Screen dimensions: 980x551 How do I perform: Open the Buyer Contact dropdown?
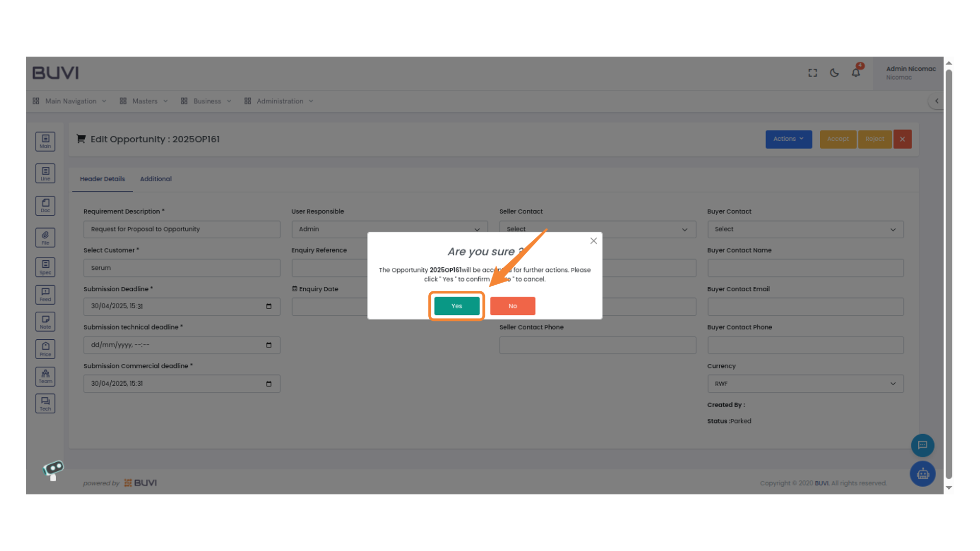click(x=805, y=229)
